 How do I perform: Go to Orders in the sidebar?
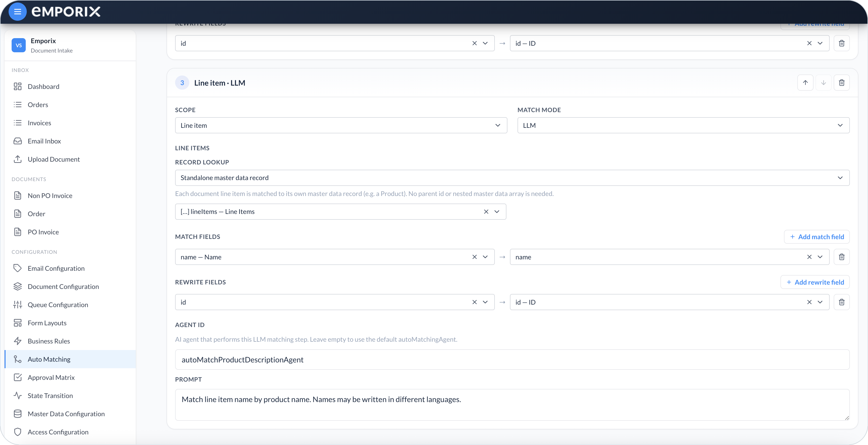(70, 105)
